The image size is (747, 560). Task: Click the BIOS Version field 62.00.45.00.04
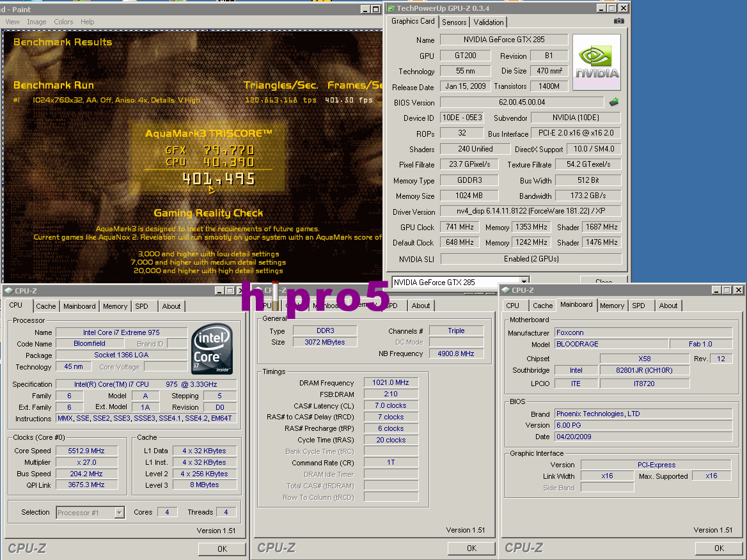[522, 102]
